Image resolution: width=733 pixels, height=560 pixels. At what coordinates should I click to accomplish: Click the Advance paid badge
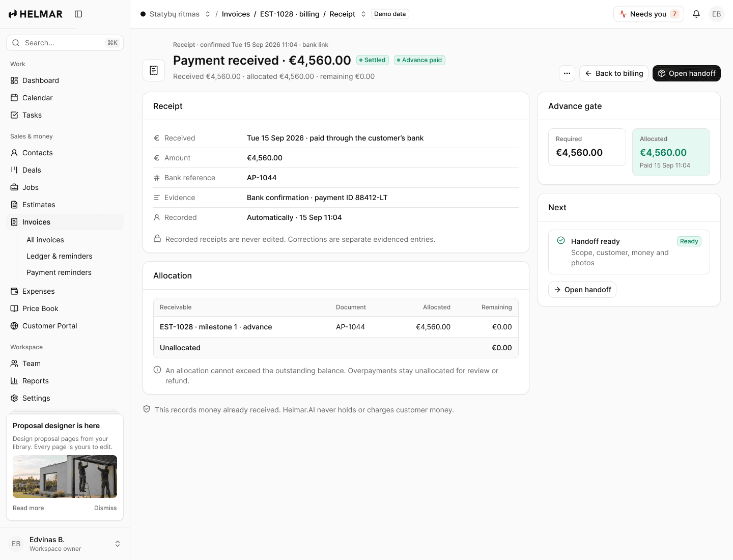(x=419, y=60)
